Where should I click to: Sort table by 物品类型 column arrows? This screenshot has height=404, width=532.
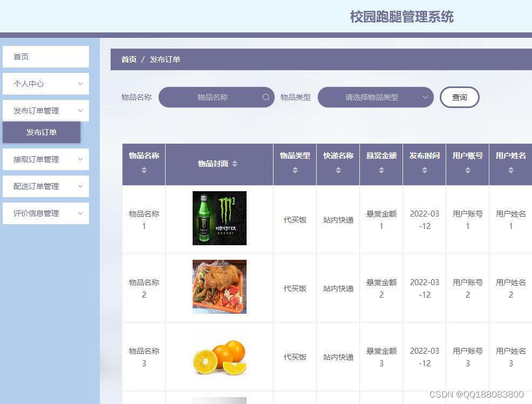tap(295, 170)
